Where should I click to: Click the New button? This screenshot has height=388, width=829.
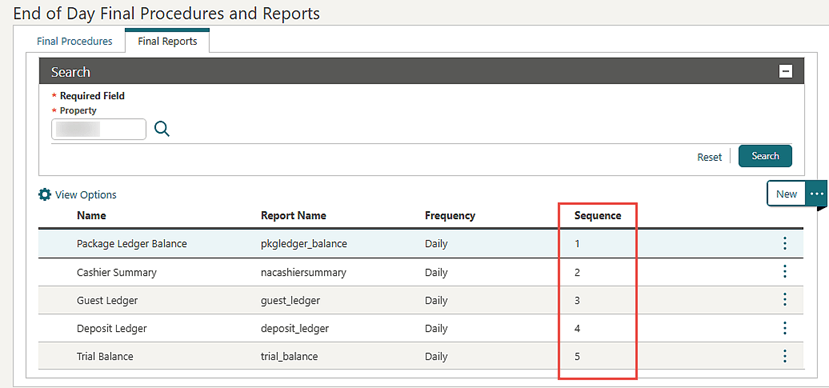click(786, 194)
